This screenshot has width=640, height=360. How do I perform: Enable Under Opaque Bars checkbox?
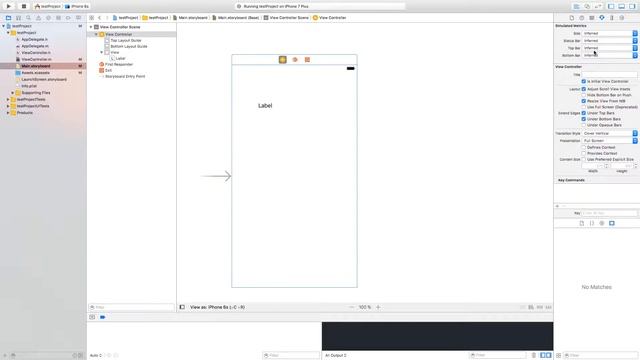pyautogui.click(x=584, y=125)
